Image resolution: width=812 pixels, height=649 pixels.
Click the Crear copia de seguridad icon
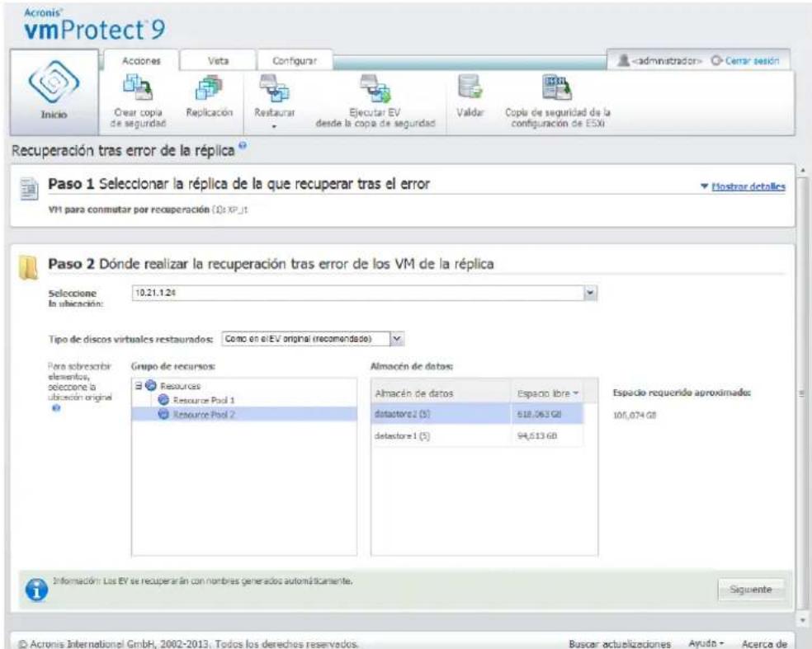point(138,87)
